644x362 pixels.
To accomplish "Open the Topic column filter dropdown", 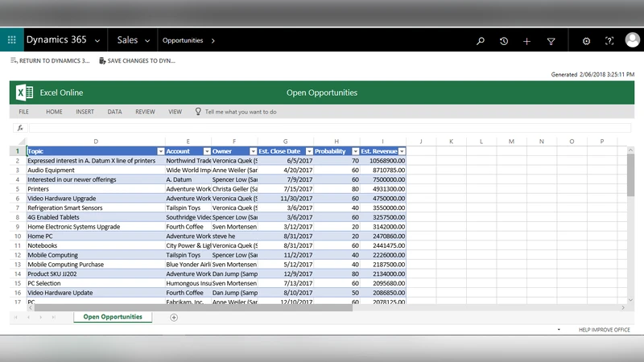I will point(160,151).
